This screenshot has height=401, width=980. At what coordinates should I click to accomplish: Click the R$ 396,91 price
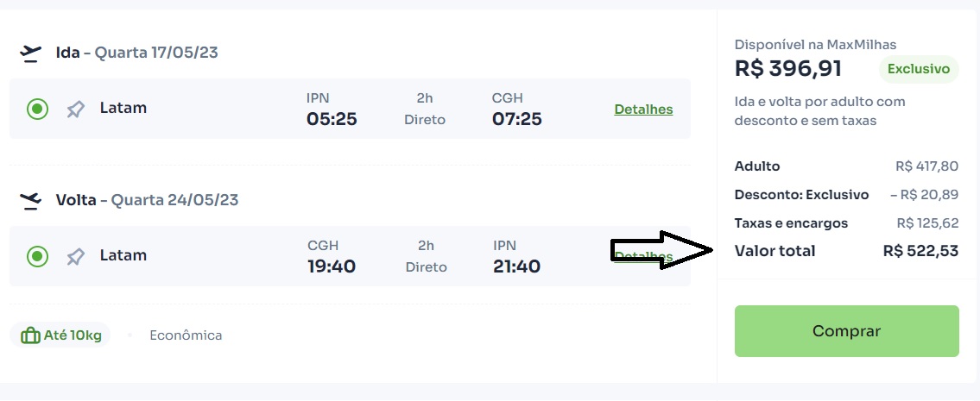[x=788, y=68]
